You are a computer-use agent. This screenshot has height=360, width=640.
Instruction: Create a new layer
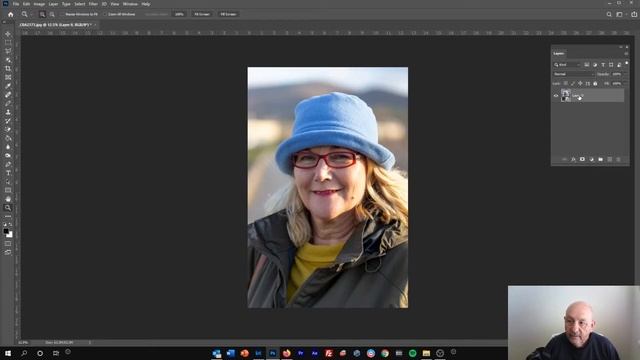[x=609, y=159]
